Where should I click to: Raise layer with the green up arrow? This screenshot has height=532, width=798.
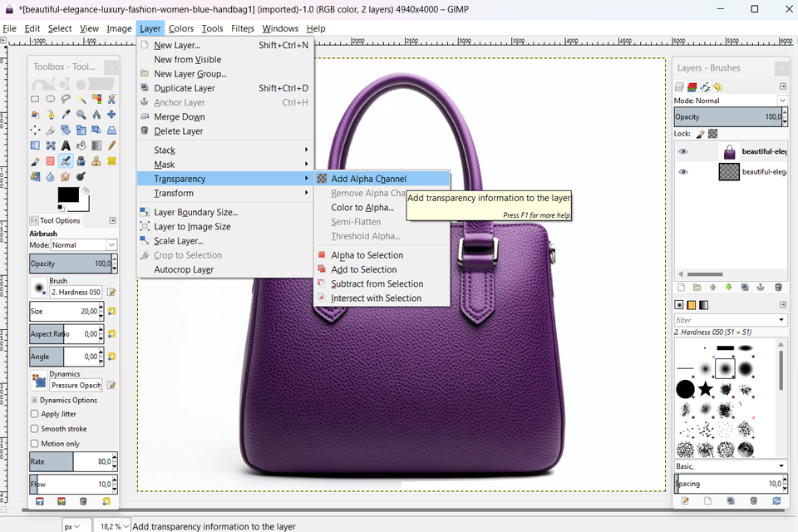pos(713,288)
